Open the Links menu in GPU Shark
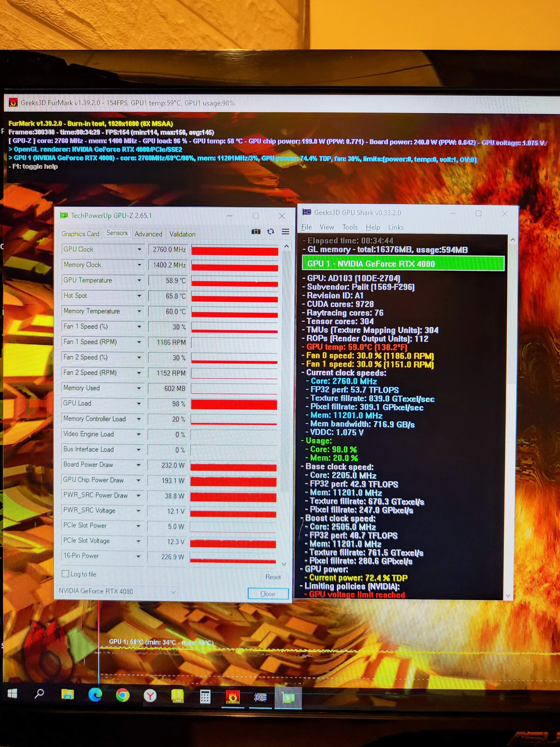 click(396, 227)
